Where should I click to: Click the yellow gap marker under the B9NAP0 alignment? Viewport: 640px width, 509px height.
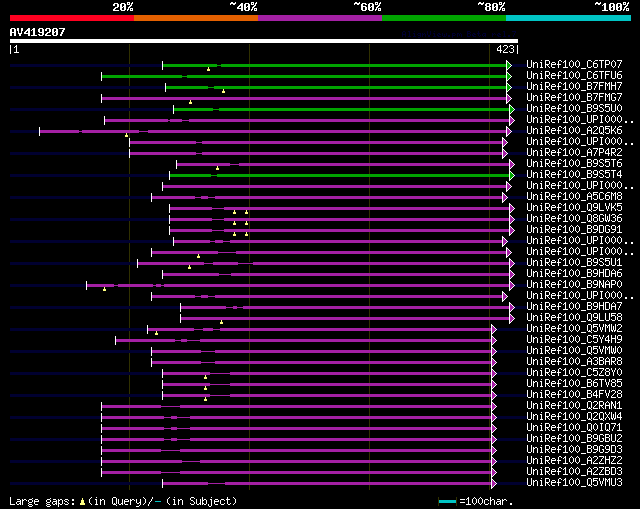tap(104, 289)
